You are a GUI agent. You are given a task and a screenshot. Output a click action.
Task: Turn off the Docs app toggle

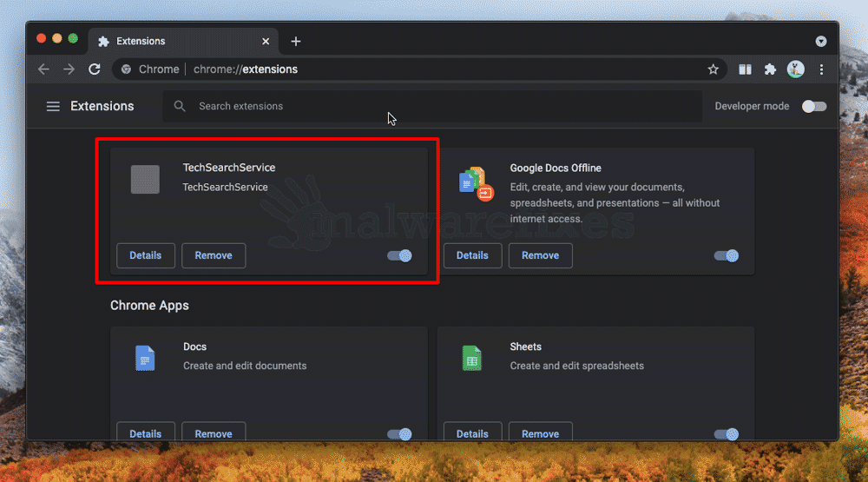click(399, 434)
